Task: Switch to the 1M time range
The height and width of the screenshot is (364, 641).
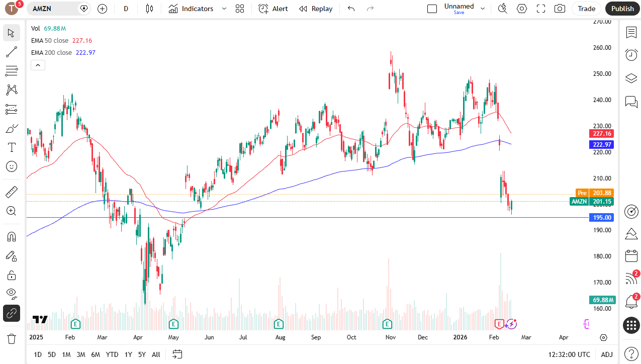Action: pyautogui.click(x=66, y=354)
